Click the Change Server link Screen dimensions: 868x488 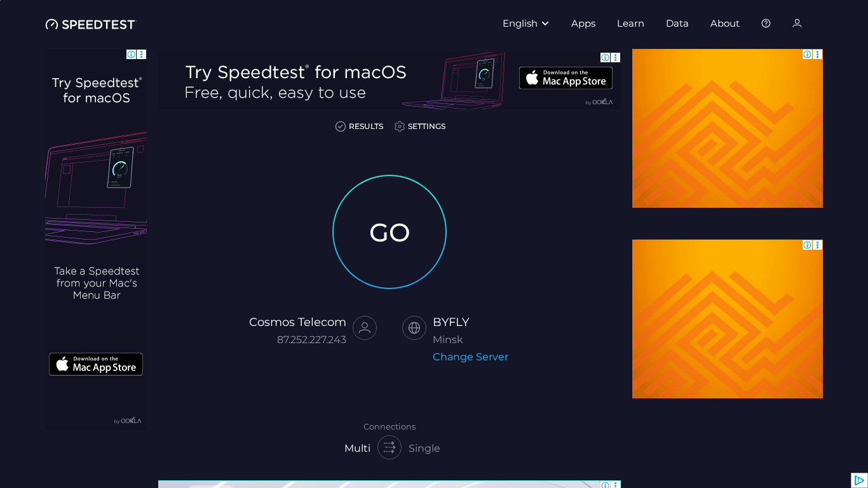(x=470, y=357)
